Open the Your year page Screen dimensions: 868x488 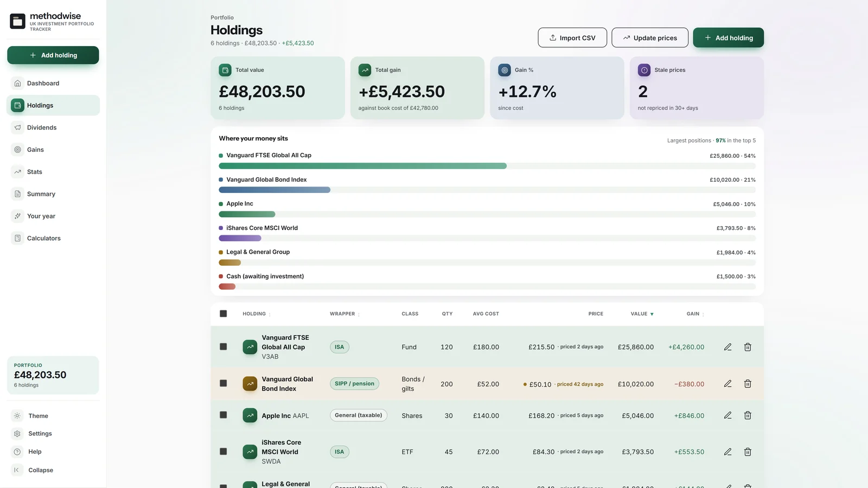coord(53,216)
